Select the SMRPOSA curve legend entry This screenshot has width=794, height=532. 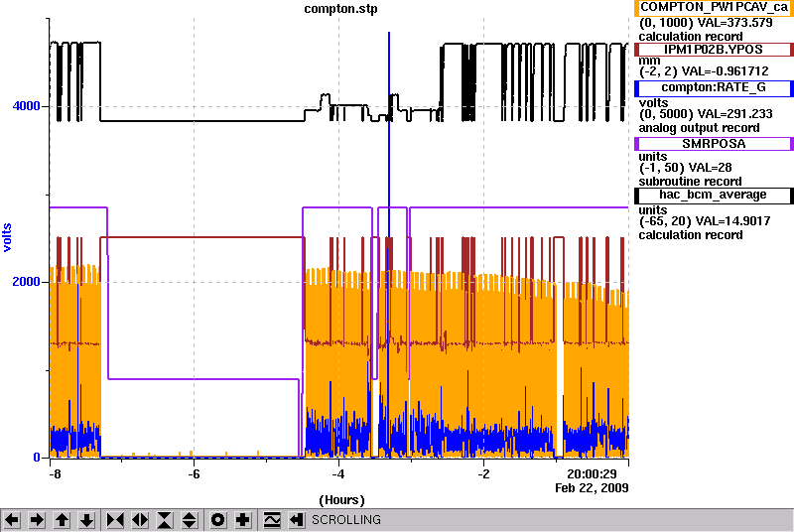click(714, 144)
